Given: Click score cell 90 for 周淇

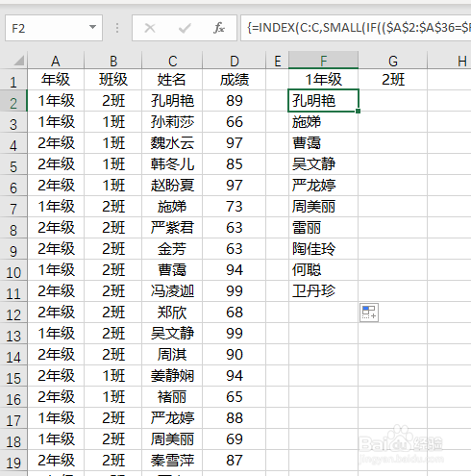Looking at the screenshot, I should tap(235, 355).
